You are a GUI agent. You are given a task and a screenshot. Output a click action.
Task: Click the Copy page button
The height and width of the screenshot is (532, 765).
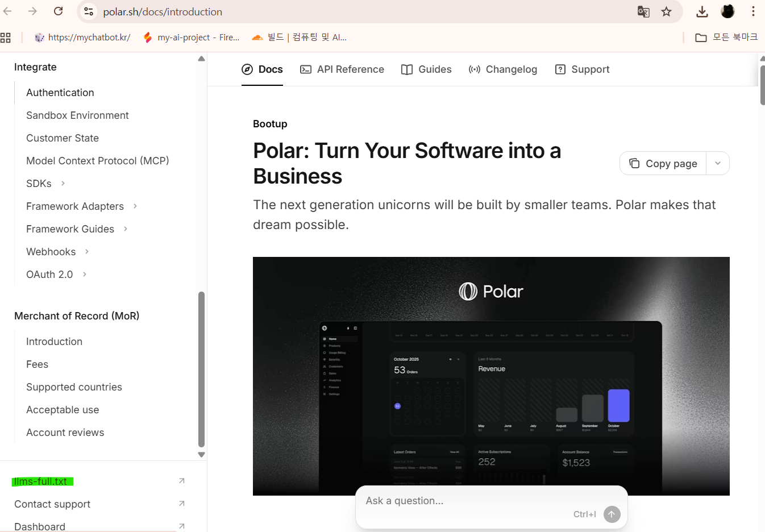[x=663, y=163]
